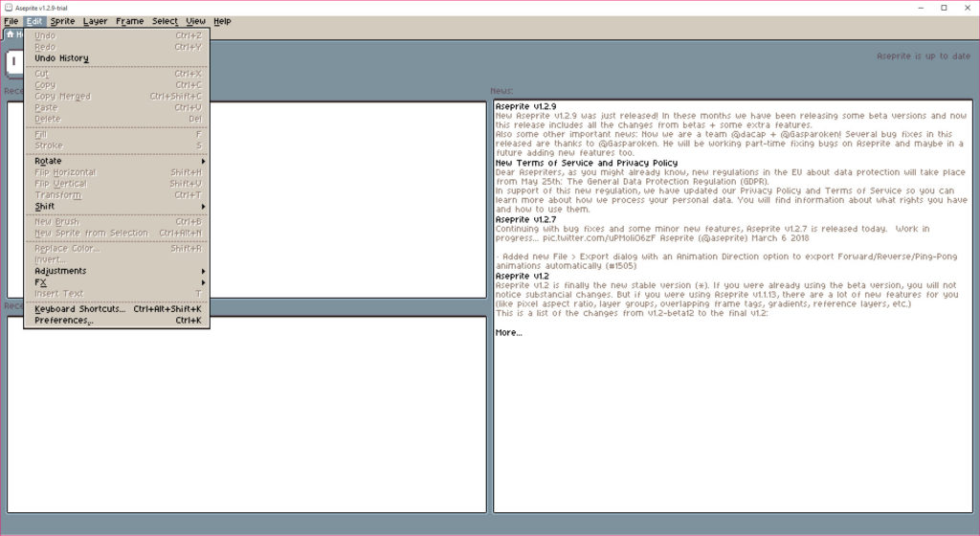
Task: Click the Aseprite logo on the home screen
Action: tap(13, 61)
